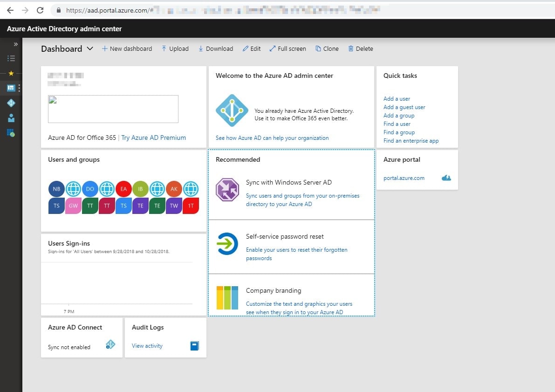Click the Dashboard icon in left sidebar
Screen dimensions: 555x392
point(11,88)
